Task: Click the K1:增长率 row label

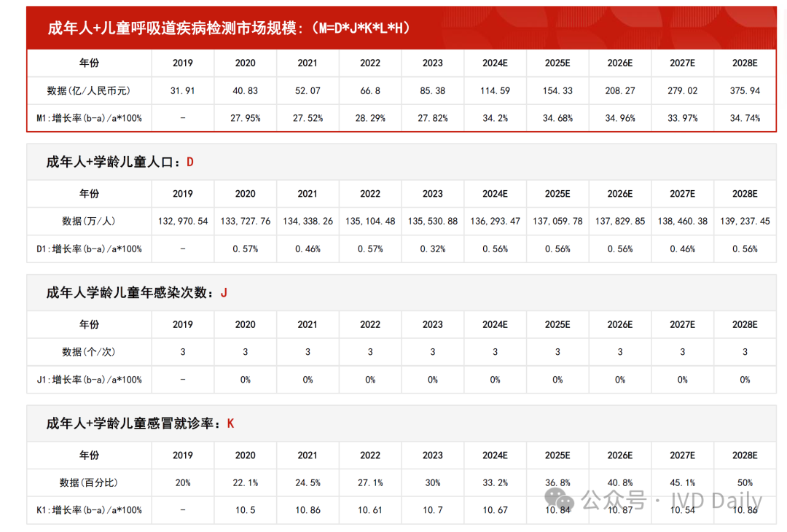Action: click(89, 510)
